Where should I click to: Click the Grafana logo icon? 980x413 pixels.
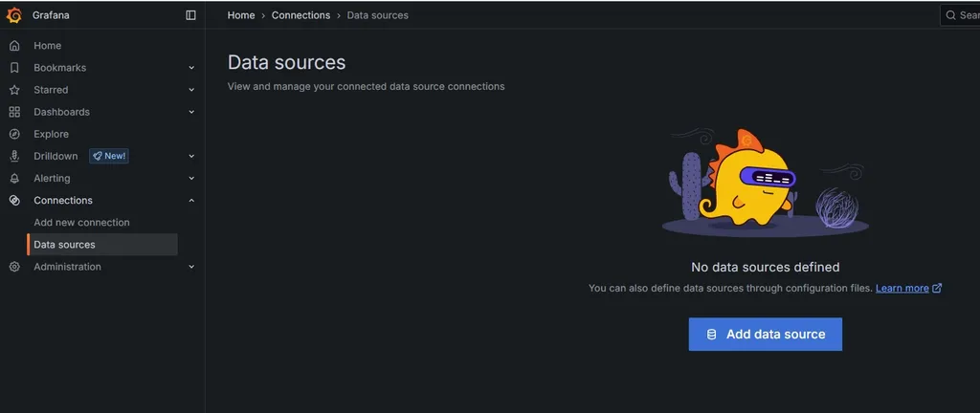[x=13, y=15]
